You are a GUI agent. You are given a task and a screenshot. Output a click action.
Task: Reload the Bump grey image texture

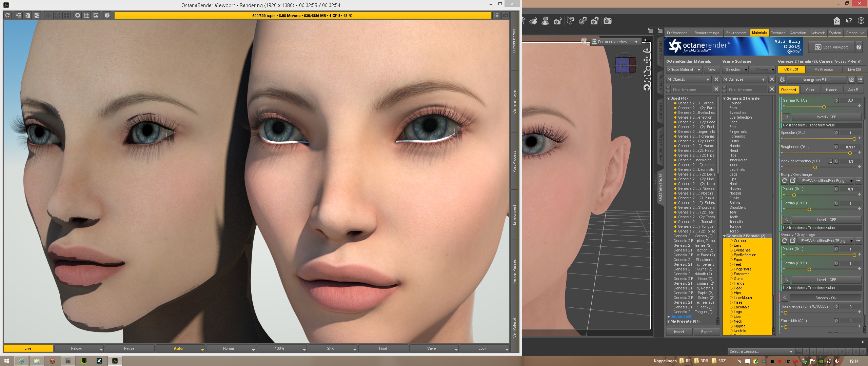[784, 181]
